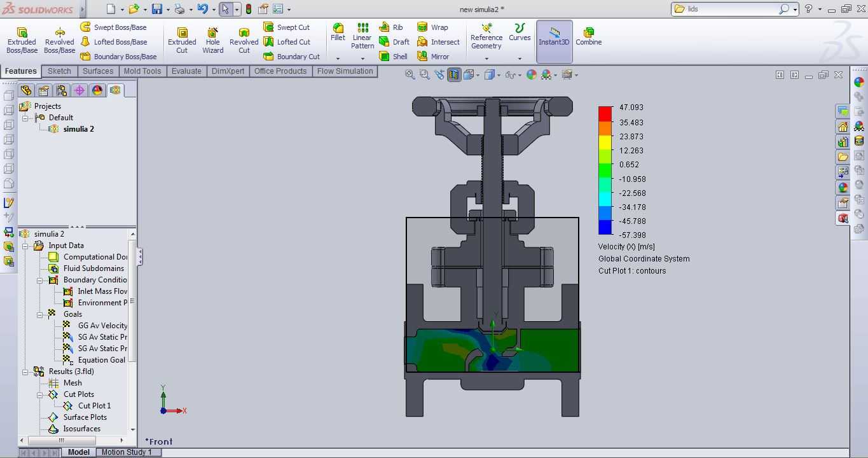Choose the Intersect tool
Screen dimensions: 868x458
[438, 42]
